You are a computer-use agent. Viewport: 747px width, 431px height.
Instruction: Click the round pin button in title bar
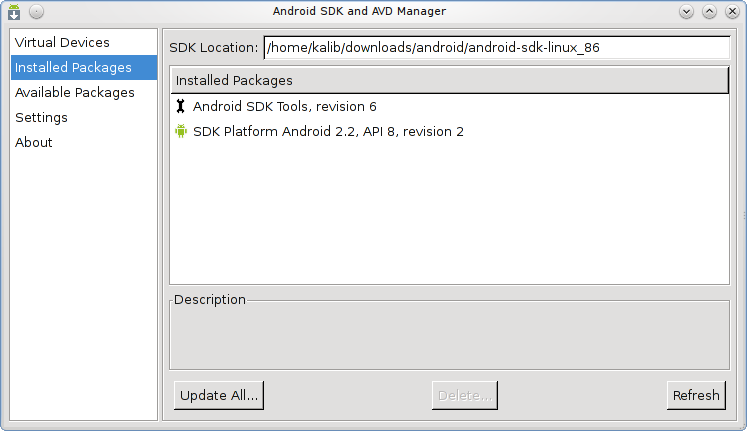coord(35,11)
